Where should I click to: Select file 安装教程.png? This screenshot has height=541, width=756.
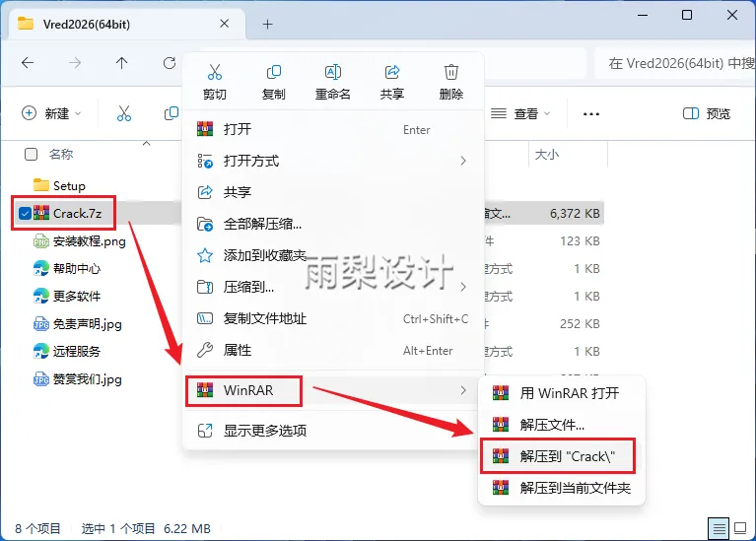[80, 241]
